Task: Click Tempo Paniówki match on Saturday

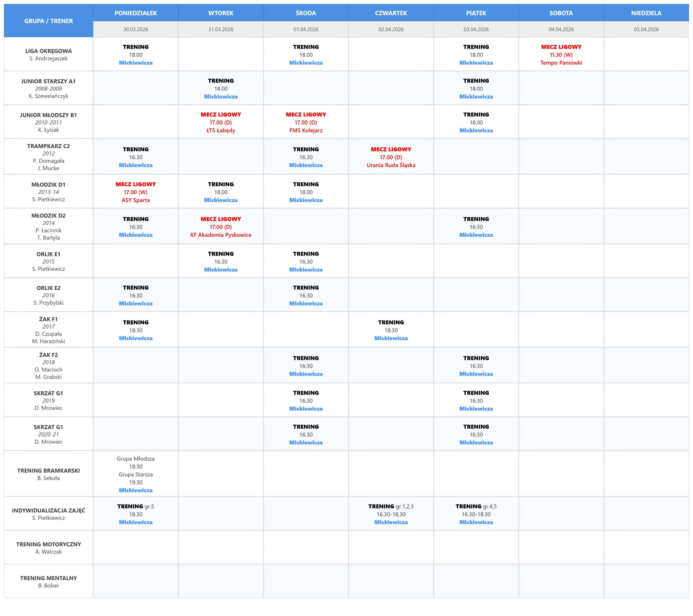Action: (561, 63)
